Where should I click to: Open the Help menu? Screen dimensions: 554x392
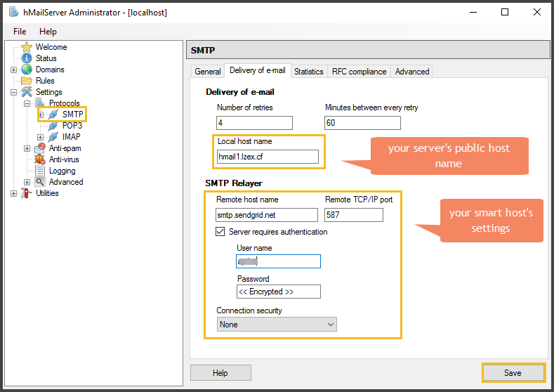click(48, 32)
